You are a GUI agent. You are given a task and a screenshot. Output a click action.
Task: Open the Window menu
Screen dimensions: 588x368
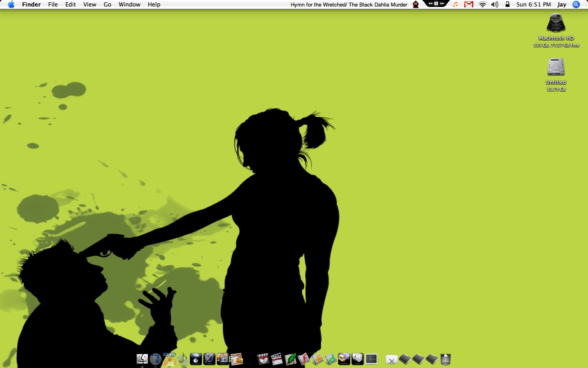(129, 4)
